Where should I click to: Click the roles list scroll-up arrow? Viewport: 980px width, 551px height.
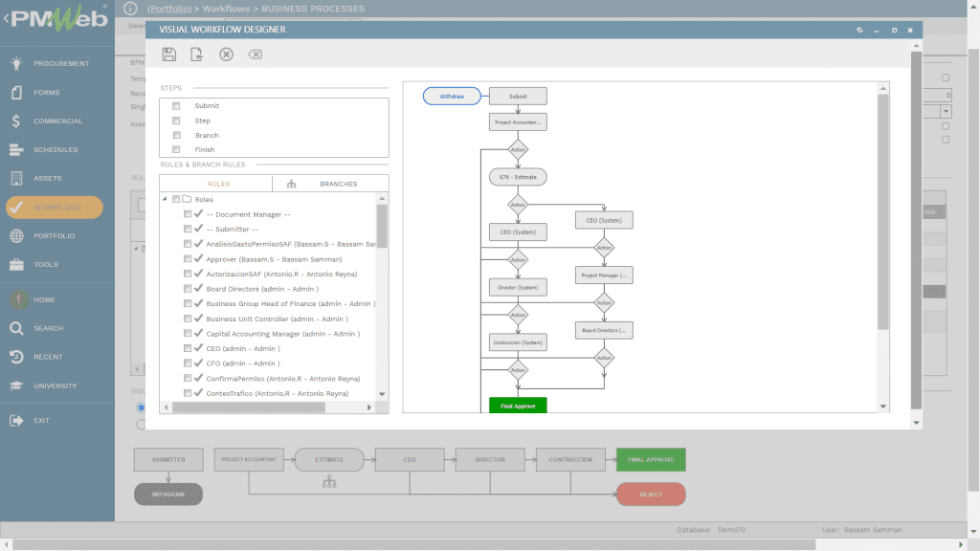coord(382,199)
